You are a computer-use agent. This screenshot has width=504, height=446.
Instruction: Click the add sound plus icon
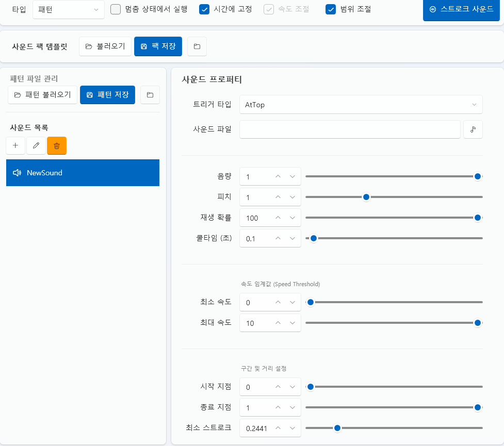click(x=15, y=146)
